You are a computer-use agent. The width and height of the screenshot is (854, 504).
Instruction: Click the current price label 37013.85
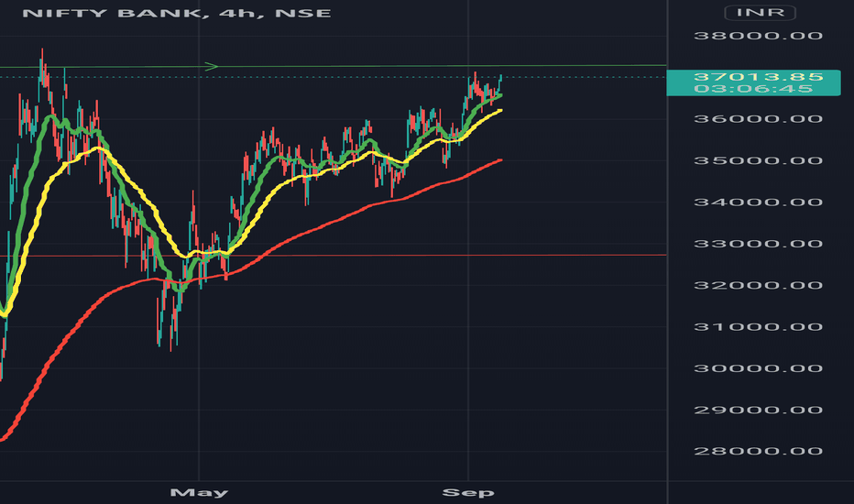[x=758, y=77]
